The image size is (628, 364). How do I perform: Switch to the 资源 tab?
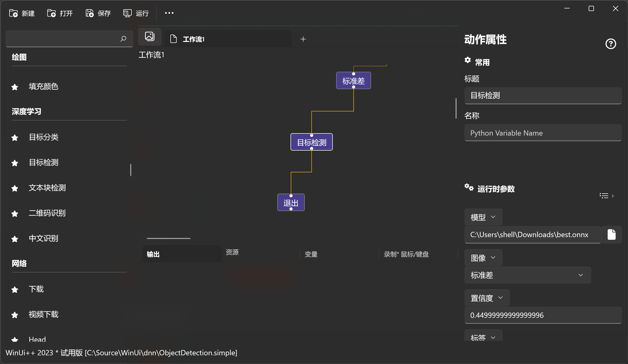click(x=232, y=252)
